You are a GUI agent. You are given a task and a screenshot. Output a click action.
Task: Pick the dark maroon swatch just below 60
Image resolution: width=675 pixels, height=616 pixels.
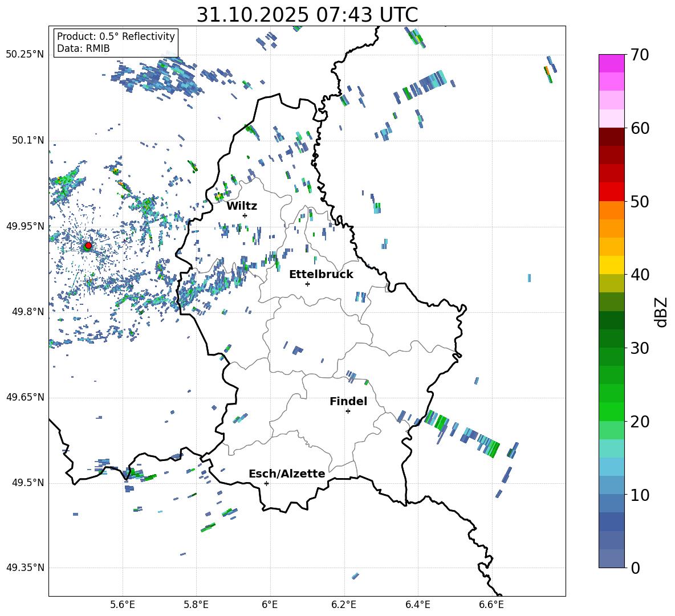(611, 137)
